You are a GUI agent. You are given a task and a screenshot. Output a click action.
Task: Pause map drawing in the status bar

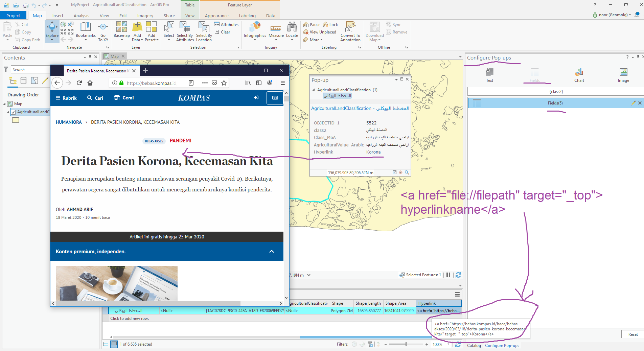(x=448, y=275)
